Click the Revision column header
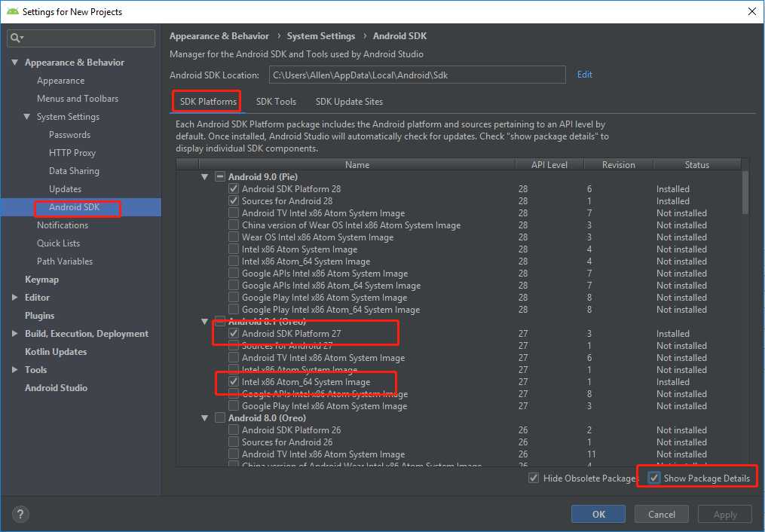The image size is (765, 532). [x=618, y=165]
